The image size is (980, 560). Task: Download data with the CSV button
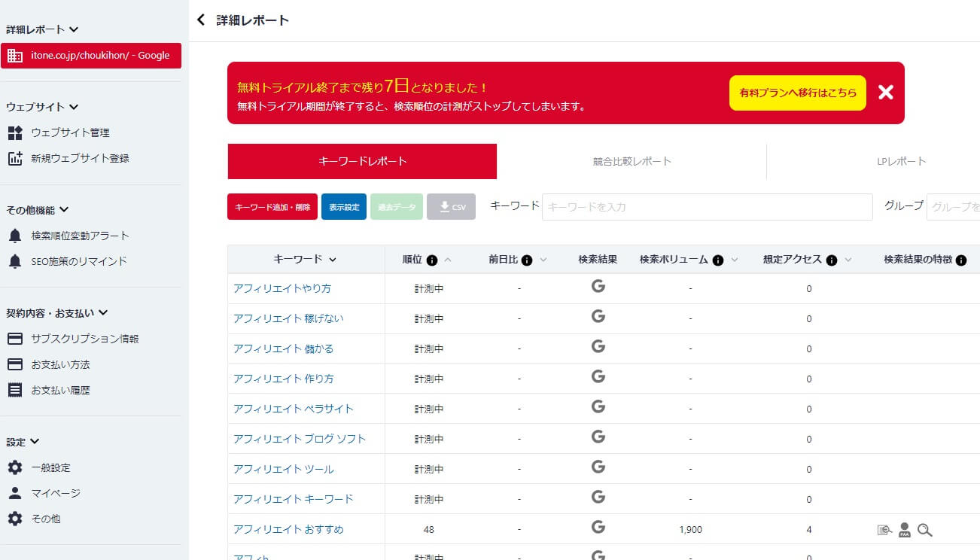(x=451, y=207)
